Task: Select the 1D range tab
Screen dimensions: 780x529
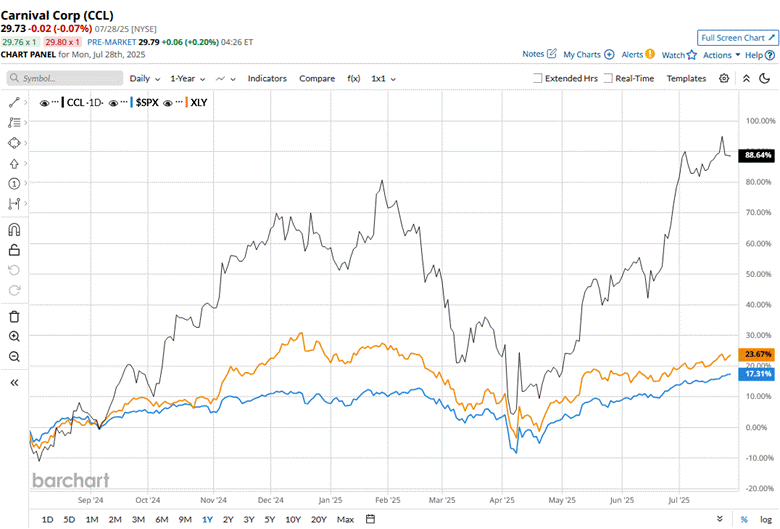Action: tap(47, 520)
